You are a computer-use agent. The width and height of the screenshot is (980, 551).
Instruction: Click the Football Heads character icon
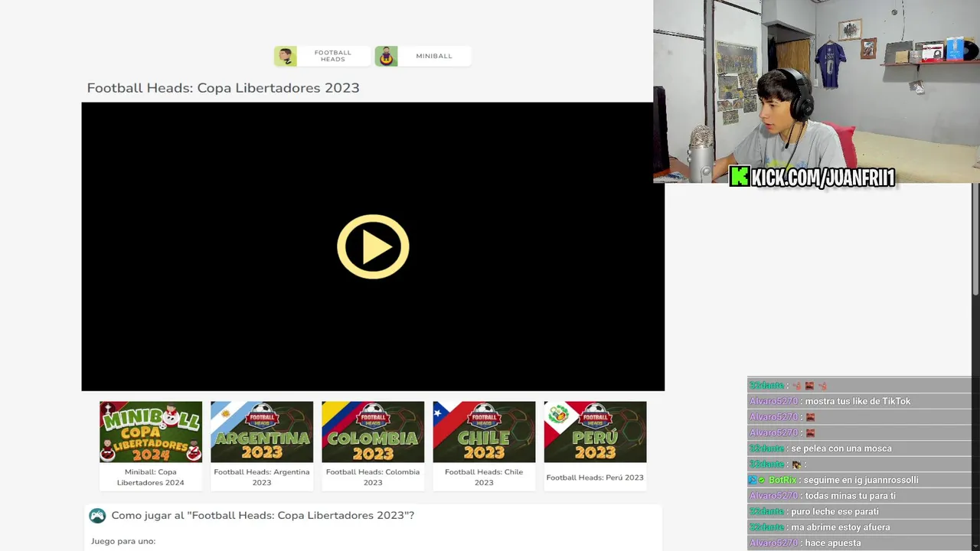(286, 56)
